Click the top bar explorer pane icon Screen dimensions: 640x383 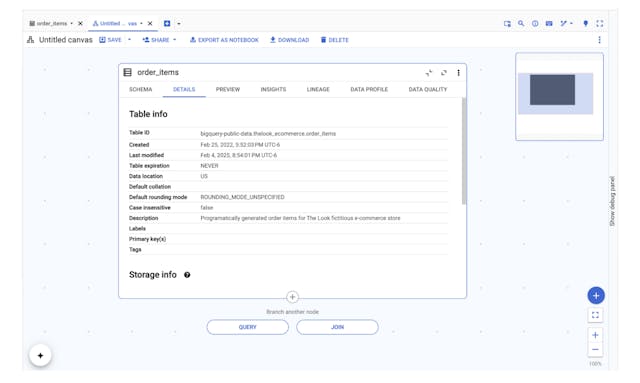pos(507,24)
